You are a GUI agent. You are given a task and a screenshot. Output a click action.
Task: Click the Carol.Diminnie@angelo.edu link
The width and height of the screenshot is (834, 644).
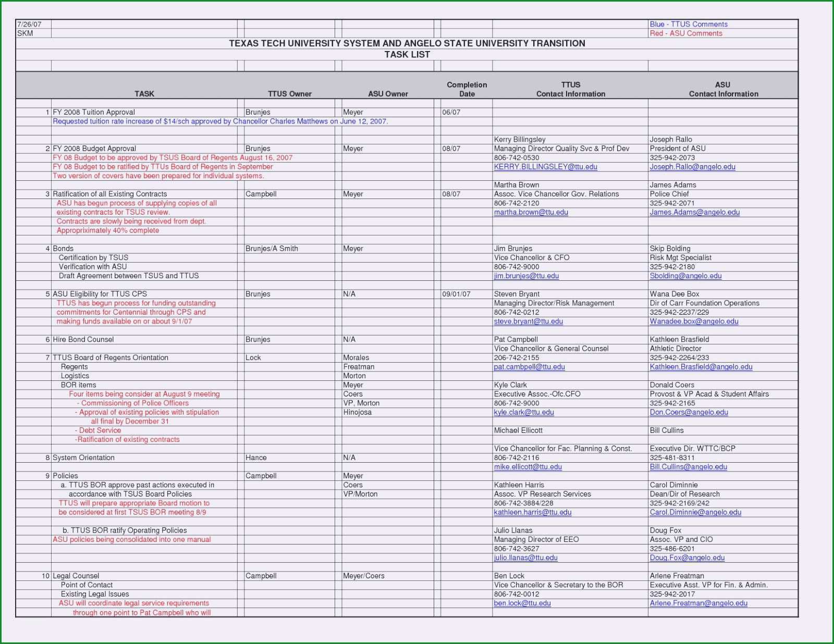695,512
